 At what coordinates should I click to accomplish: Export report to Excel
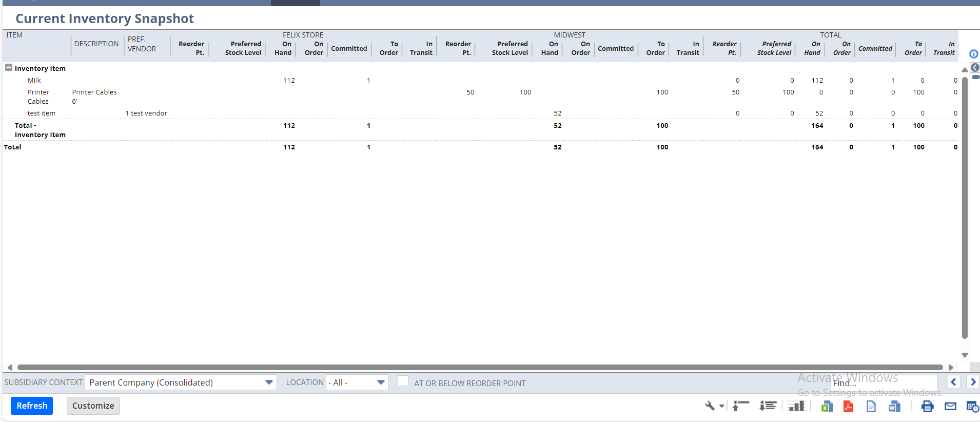tap(827, 407)
